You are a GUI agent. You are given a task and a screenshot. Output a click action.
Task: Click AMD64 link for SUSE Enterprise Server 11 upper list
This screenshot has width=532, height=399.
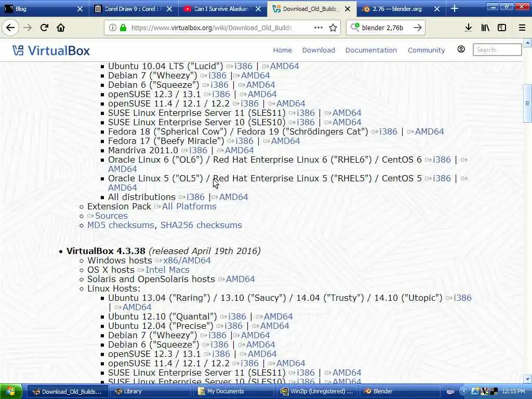pos(347,113)
